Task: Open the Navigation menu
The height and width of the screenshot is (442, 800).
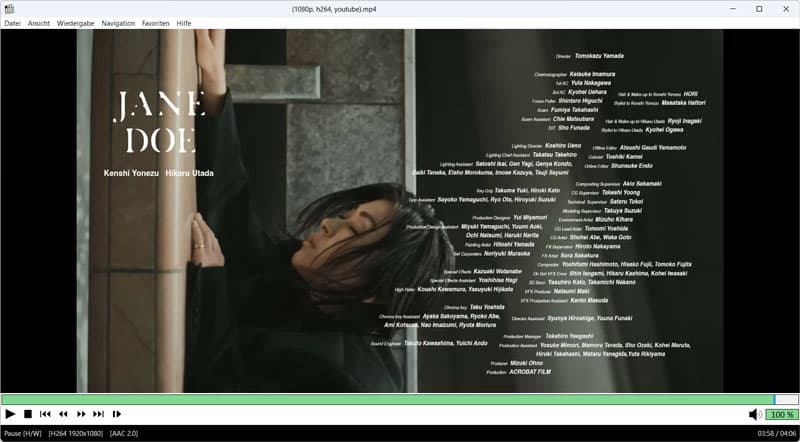Action: pos(118,22)
